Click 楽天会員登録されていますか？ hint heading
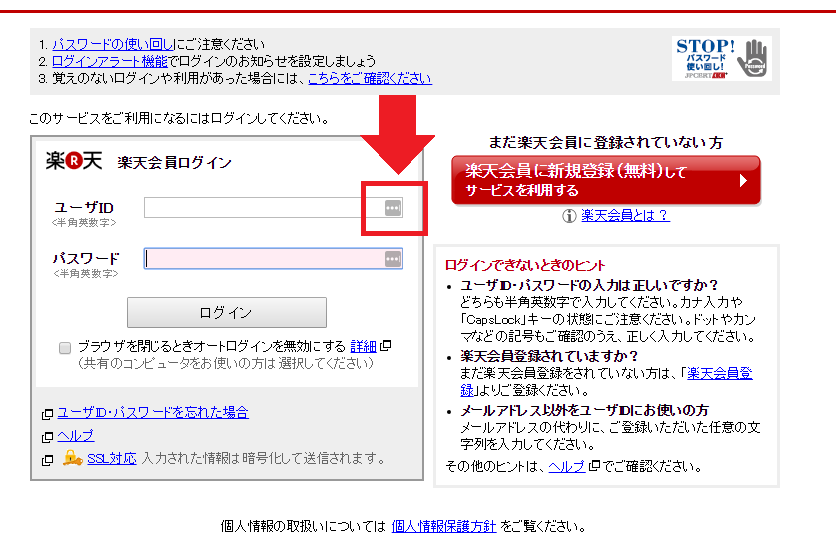836x537 pixels. [x=549, y=356]
